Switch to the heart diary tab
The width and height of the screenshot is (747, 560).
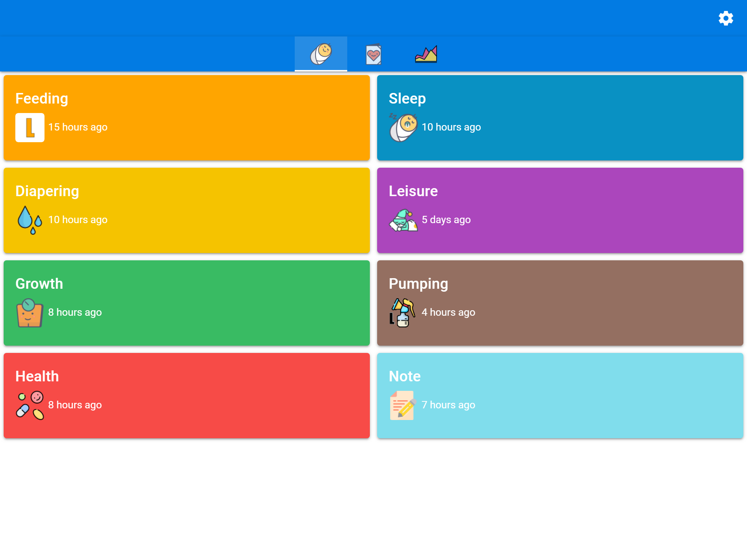pyautogui.click(x=373, y=55)
